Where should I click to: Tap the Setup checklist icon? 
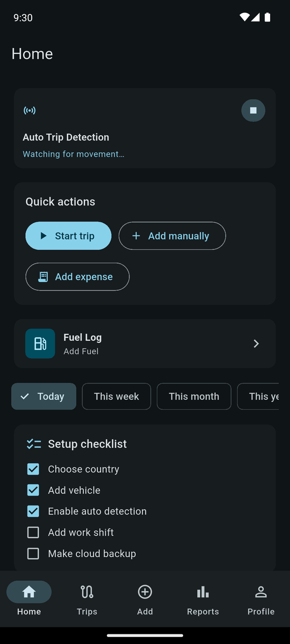point(34,444)
